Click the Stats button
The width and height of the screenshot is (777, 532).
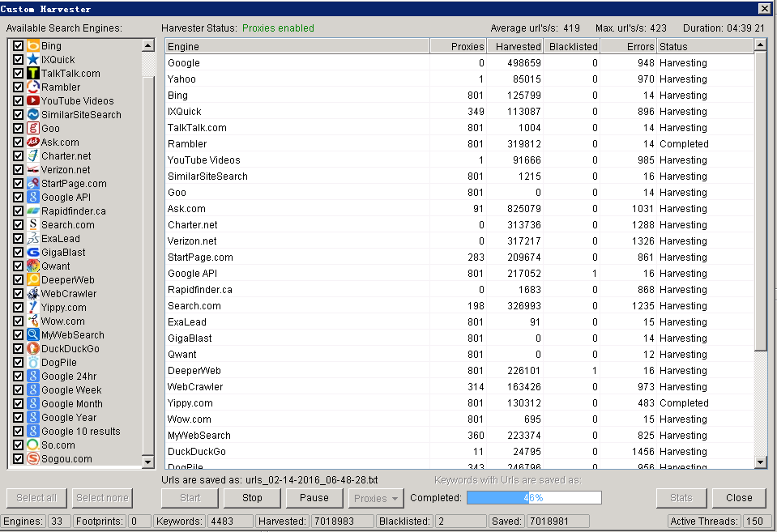(681, 498)
